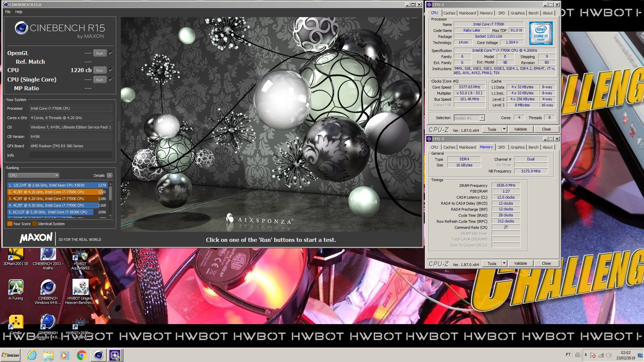The image size is (644, 362).
Task: Open Tools dropdown arrow in CPU-Z memory window
Action: (504, 263)
